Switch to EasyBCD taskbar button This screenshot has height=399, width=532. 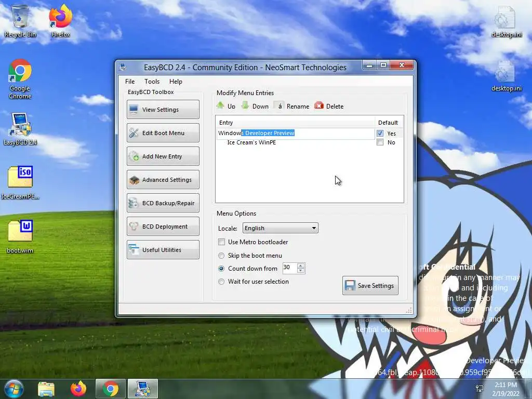(142, 389)
